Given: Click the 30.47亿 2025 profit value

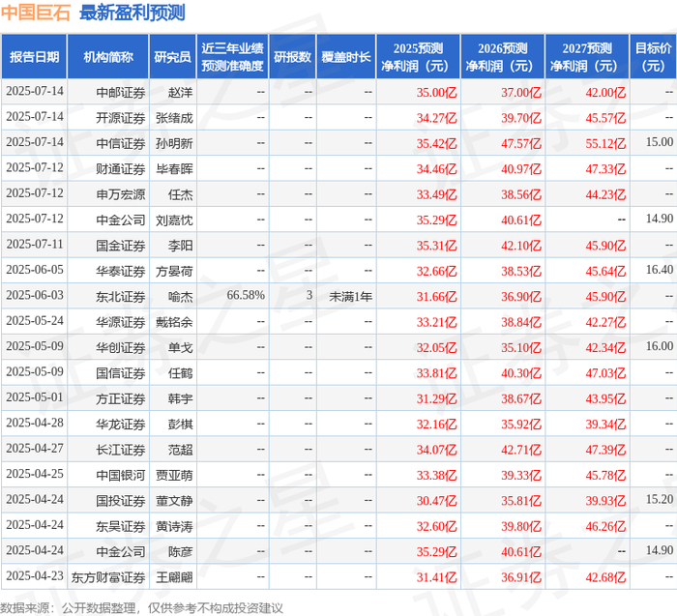Looking at the screenshot, I should [x=436, y=501].
